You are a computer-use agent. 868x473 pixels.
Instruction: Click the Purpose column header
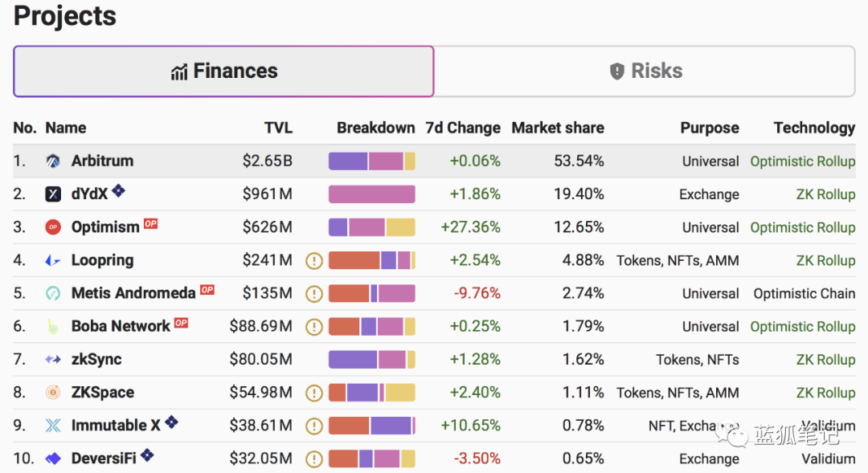710,128
